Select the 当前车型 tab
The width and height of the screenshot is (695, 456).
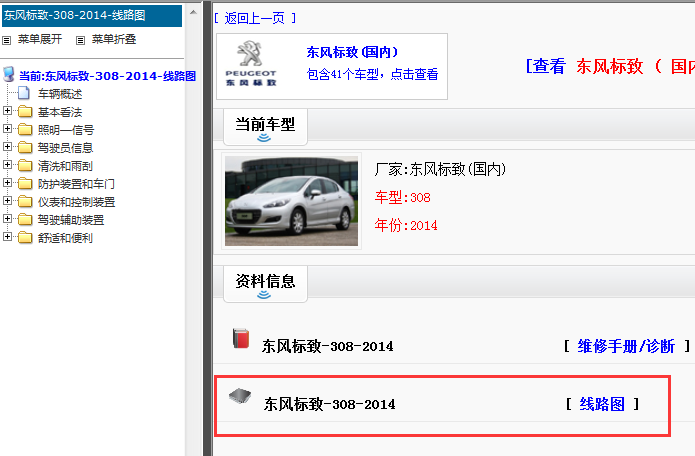pos(265,127)
